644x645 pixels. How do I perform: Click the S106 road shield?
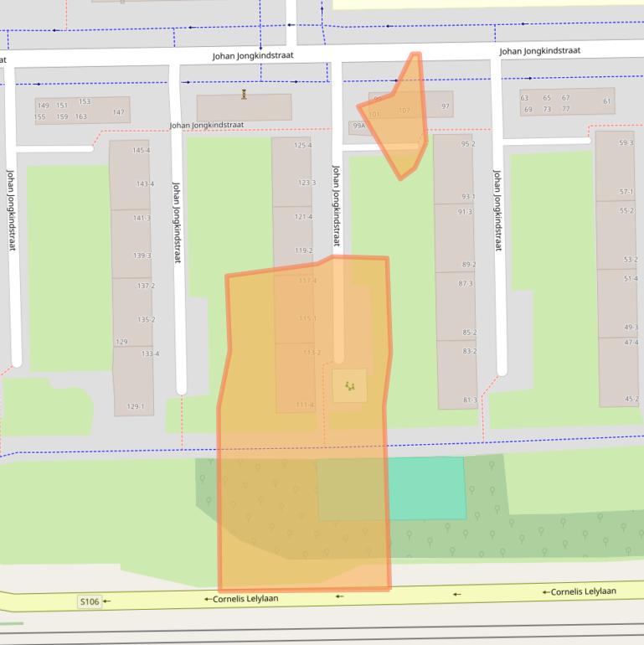tap(90, 601)
